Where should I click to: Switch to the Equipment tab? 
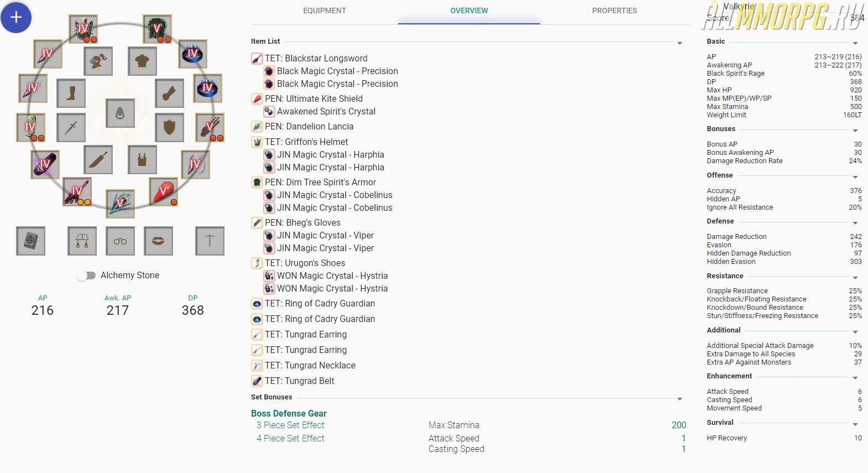[x=325, y=11]
